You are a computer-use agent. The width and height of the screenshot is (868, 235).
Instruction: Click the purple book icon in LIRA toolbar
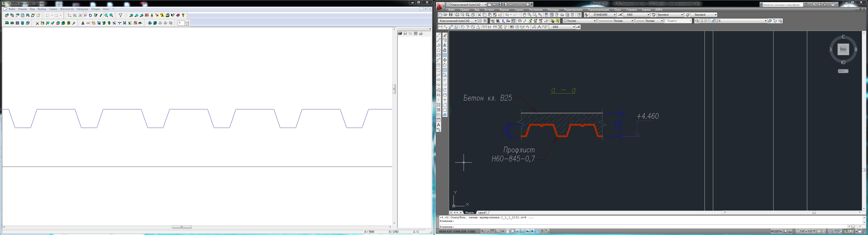(178, 15)
